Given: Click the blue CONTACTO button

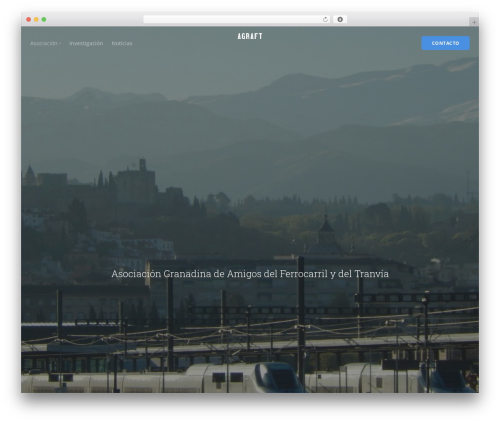Looking at the screenshot, I should coord(445,43).
